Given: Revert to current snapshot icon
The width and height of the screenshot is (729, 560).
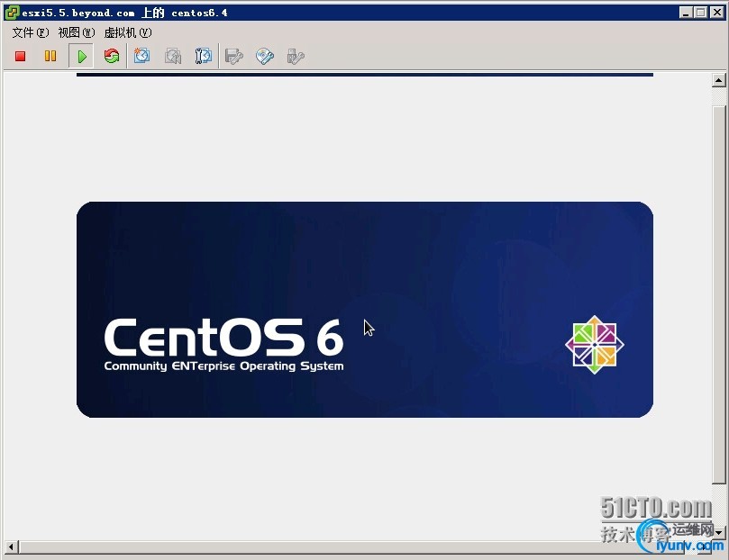Looking at the screenshot, I should tap(172, 56).
